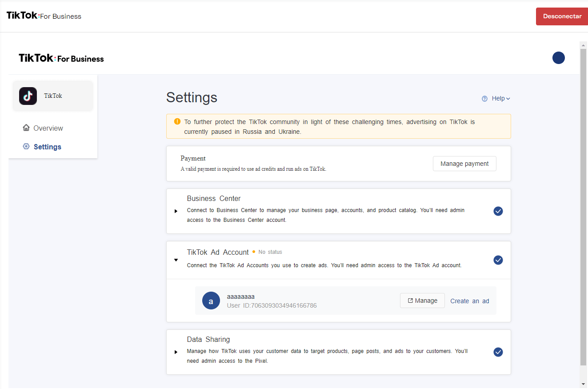Expand the Data Sharing section arrow
This screenshot has height=389, width=588.
click(176, 352)
